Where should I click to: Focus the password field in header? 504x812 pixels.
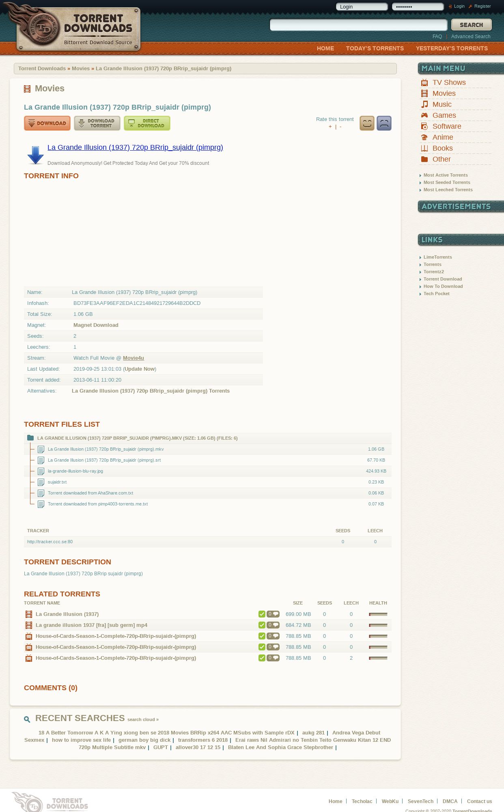[x=418, y=6]
